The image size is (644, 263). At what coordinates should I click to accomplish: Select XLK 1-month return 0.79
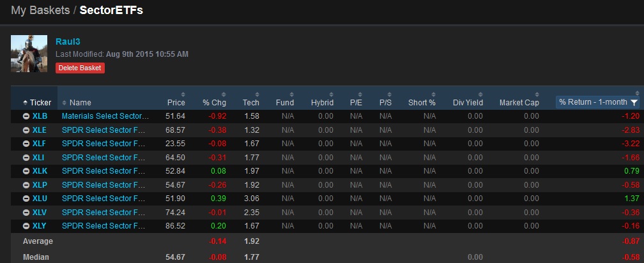pyautogui.click(x=632, y=171)
